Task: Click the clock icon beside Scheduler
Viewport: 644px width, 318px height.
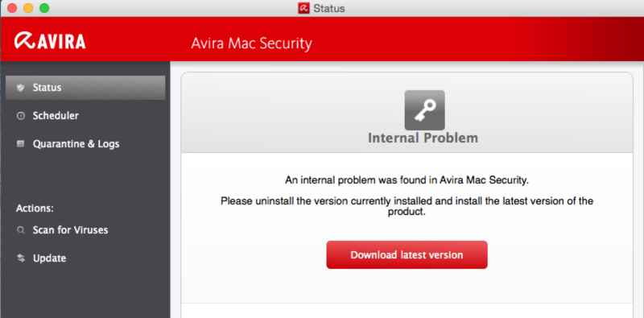Action: (21, 116)
